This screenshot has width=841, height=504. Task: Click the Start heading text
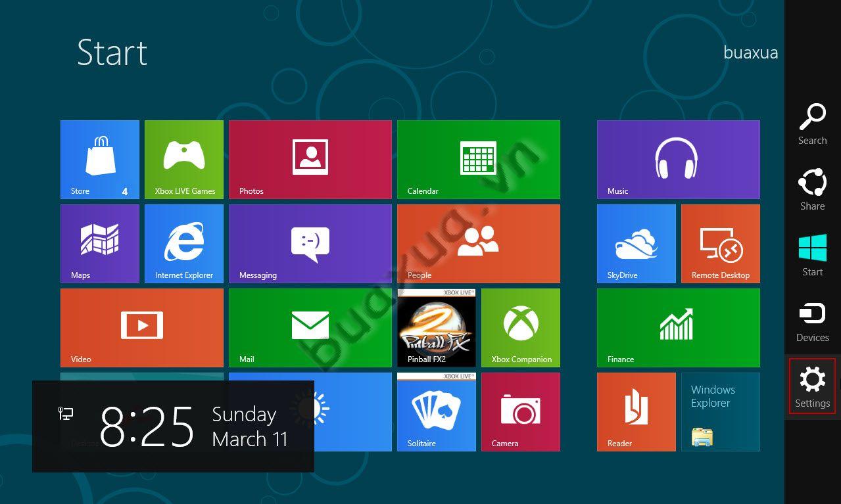112,52
